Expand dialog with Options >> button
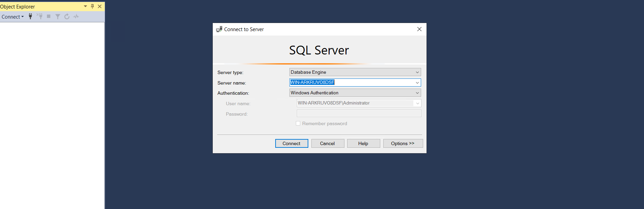Viewport: 644px width, 209px height. [x=403, y=143]
